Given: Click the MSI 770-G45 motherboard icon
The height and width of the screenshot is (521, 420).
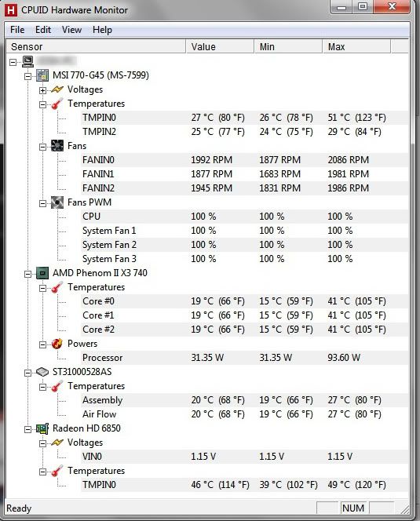Looking at the screenshot, I should click(42, 75).
